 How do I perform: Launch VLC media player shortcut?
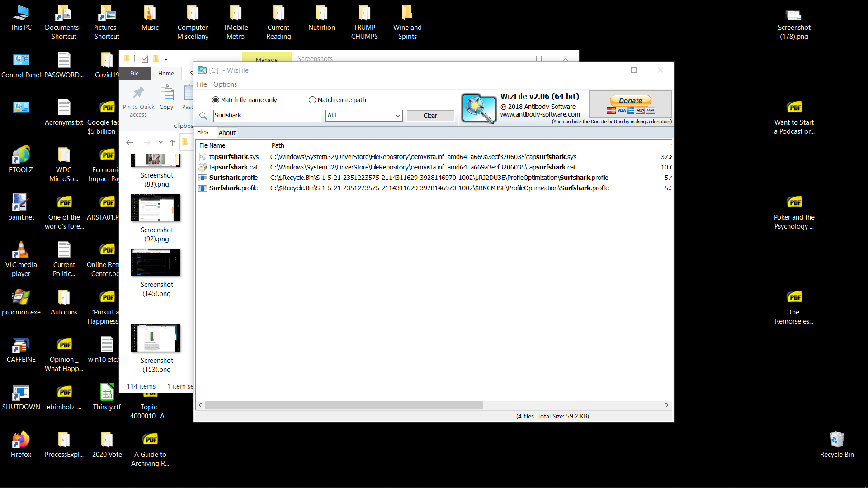tap(21, 259)
